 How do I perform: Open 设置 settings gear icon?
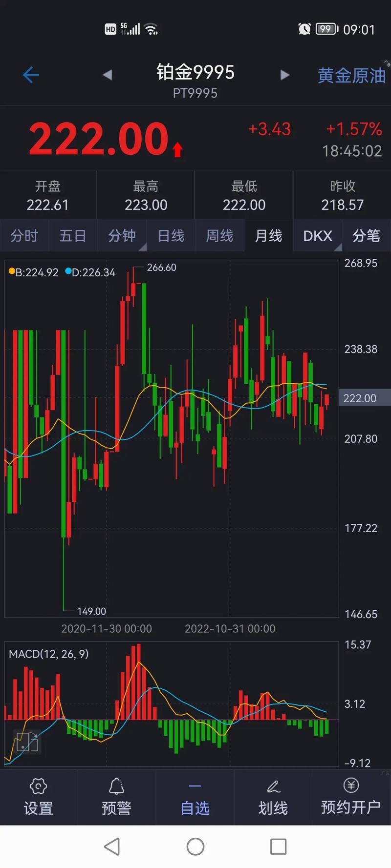[38, 786]
